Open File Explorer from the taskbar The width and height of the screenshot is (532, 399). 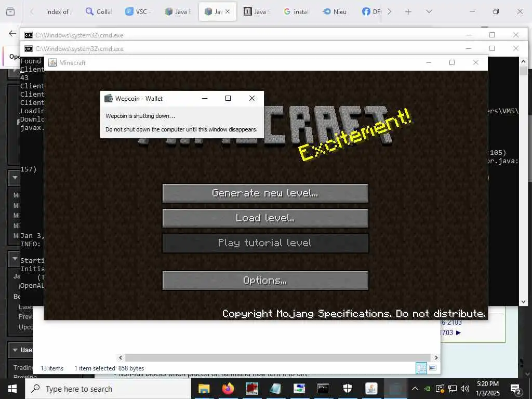pos(204,389)
